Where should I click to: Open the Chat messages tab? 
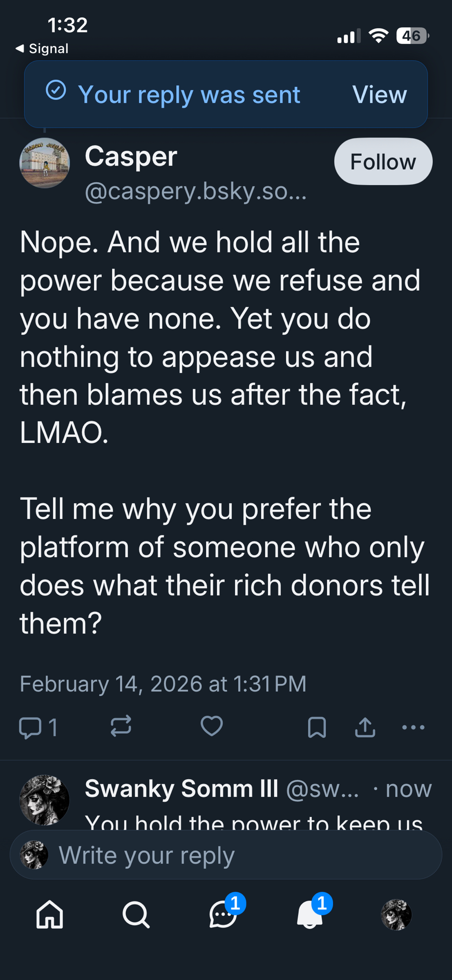[x=223, y=915]
